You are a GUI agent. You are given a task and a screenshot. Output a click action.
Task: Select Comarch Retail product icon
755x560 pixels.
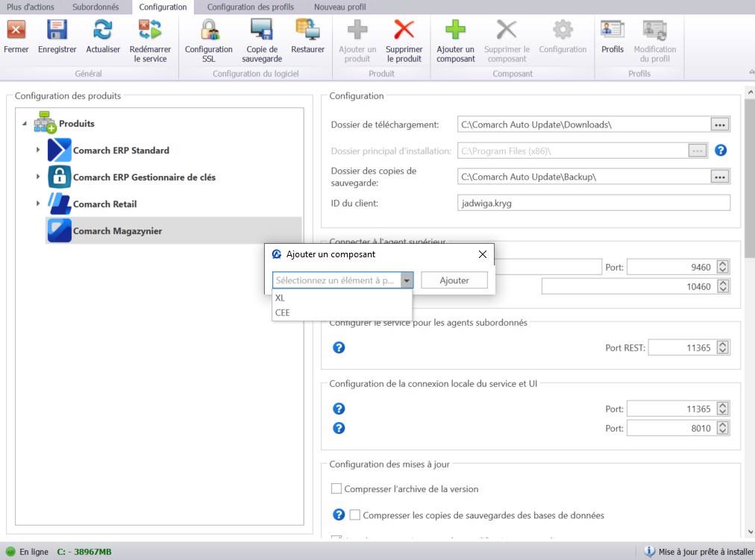[59, 204]
